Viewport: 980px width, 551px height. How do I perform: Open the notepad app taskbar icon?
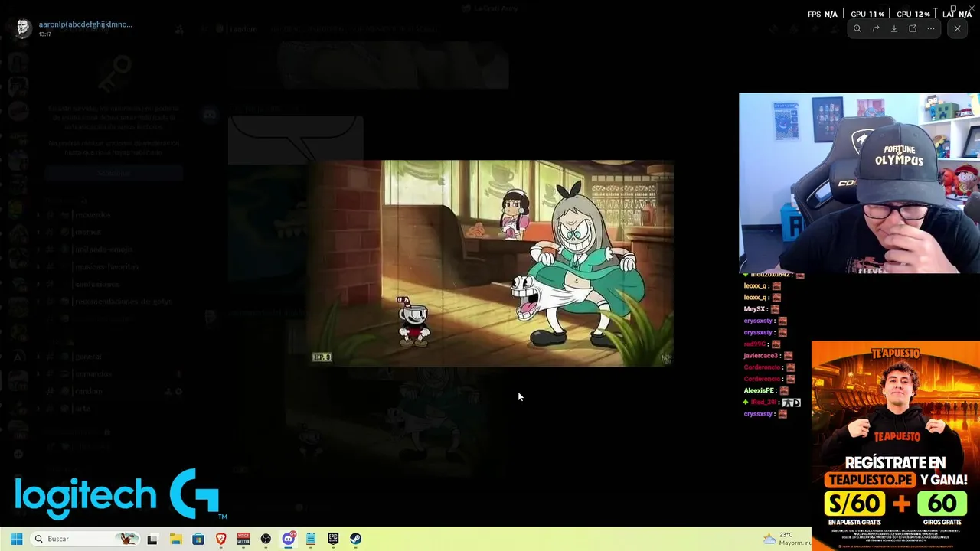(311, 539)
